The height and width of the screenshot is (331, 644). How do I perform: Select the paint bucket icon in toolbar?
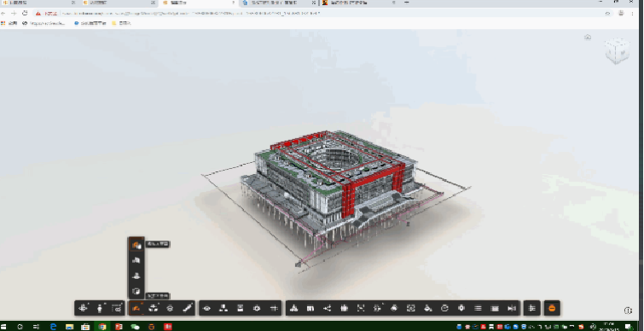(x=427, y=308)
